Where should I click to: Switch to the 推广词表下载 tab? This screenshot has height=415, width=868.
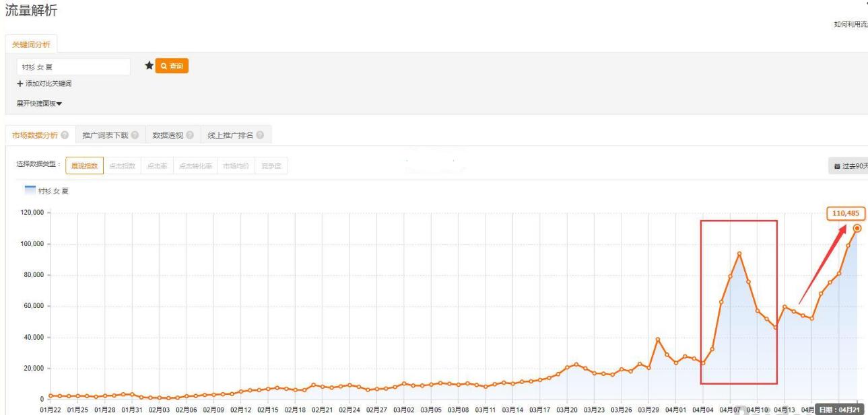[x=105, y=135]
